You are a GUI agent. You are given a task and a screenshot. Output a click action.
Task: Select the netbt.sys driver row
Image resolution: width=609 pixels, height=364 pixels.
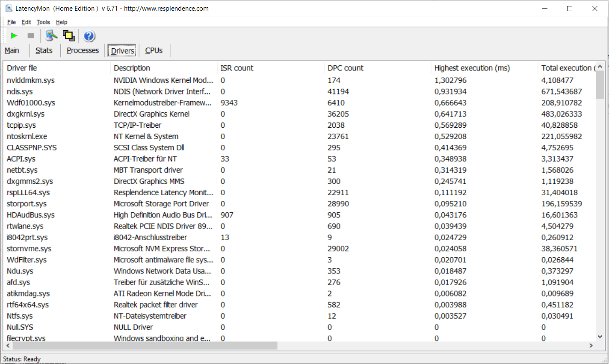point(299,170)
